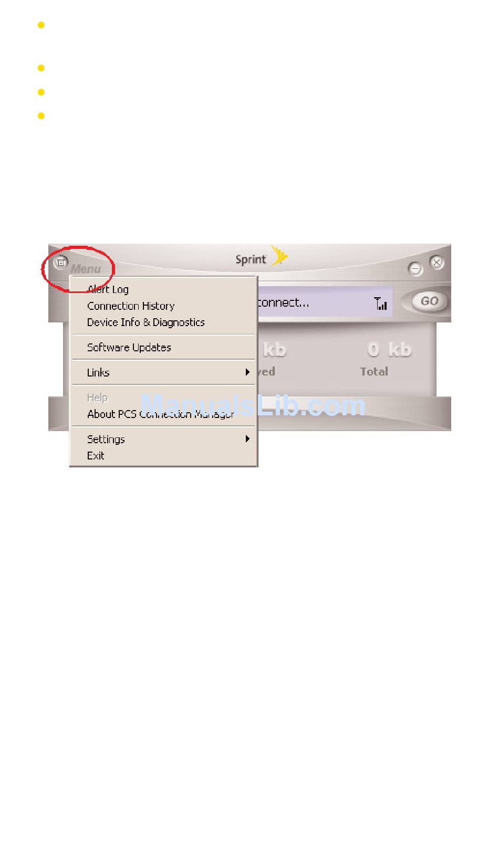Image resolution: width=499 pixels, height=868 pixels.
Task: Expand the Settings submenu arrow
Action: 247,439
